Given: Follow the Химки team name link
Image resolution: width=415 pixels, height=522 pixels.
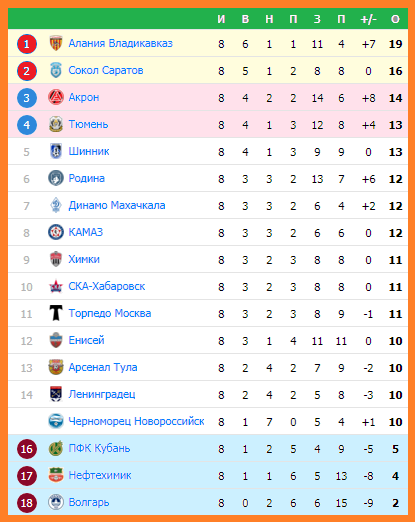Looking at the screenshot, I should tap(84, 259).
